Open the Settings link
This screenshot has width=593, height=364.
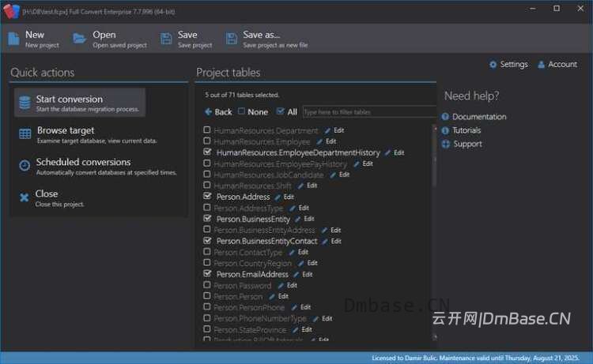pos(508,65)
